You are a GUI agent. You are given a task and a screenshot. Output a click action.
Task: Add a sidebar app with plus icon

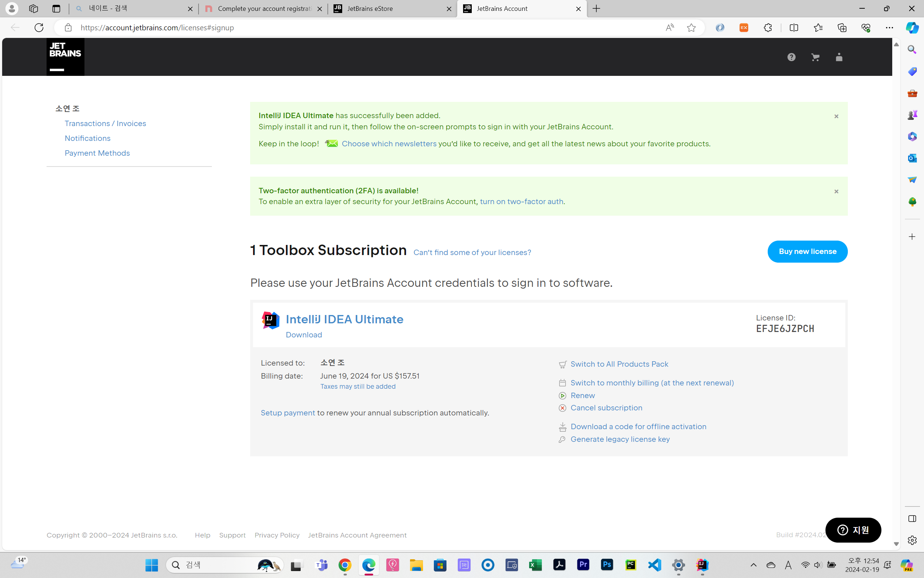click(912, 237)
